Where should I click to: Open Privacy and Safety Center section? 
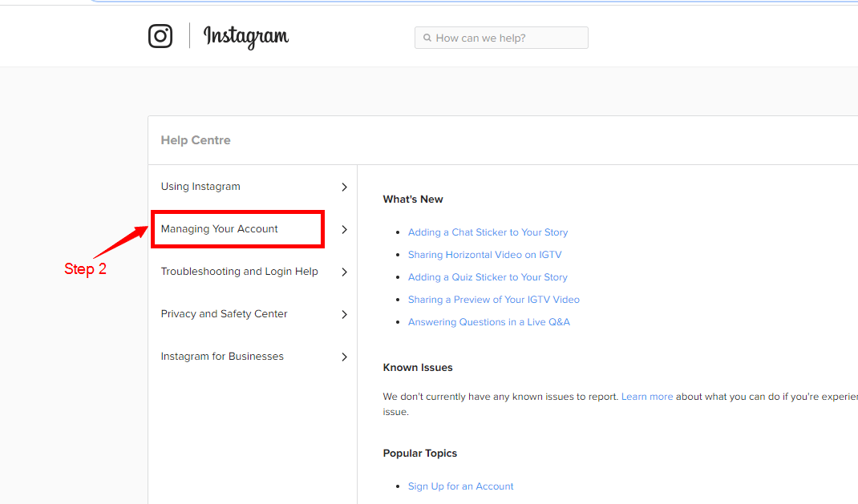(224, 314)
